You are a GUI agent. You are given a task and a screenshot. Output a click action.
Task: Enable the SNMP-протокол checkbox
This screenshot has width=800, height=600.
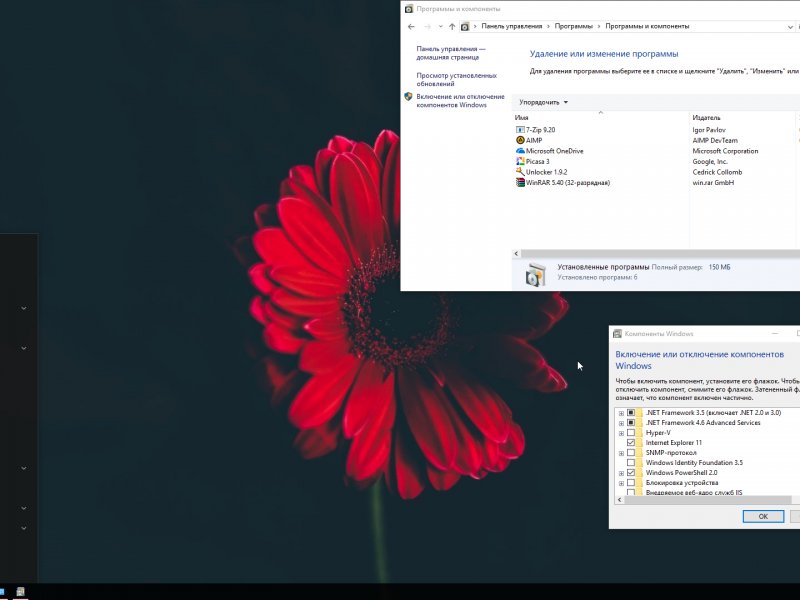point(631,453)
